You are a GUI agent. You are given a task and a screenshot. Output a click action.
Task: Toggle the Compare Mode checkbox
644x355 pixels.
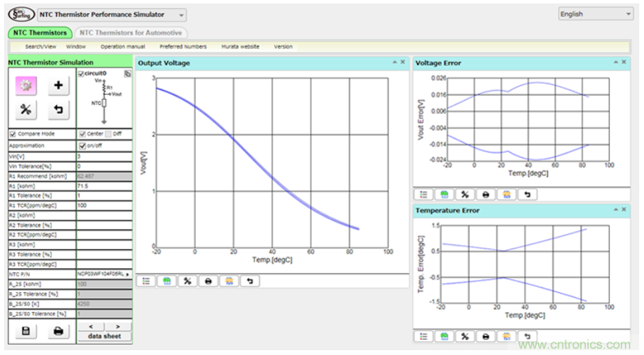tap(13, 134)
